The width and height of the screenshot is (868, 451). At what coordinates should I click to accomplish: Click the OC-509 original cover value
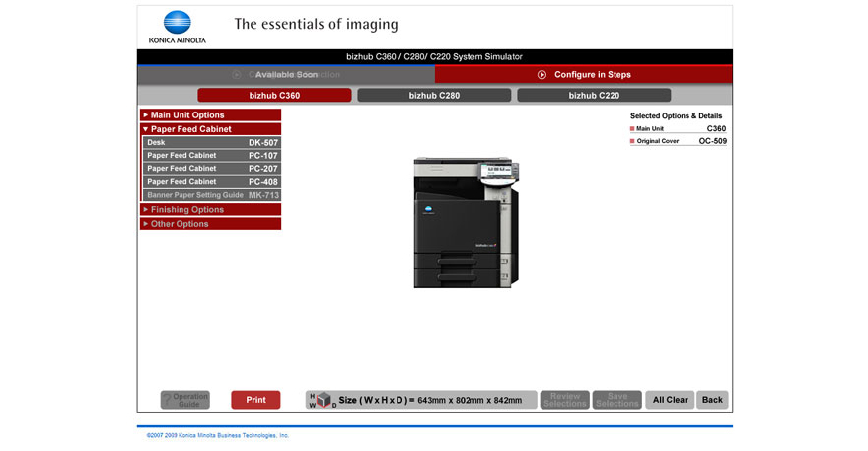point(712,141)
